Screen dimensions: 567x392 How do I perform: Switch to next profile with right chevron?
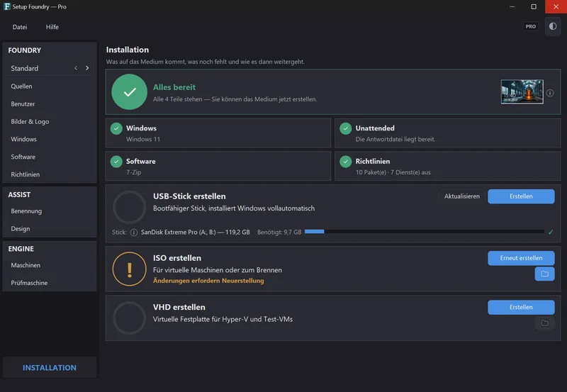pyautogui.click(x=87, y=68)
